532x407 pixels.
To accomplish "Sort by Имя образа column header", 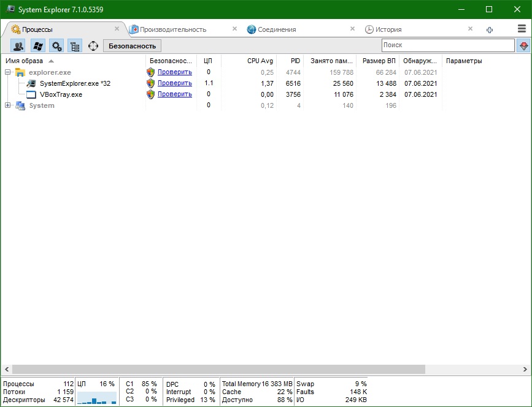I will point(73,61).
